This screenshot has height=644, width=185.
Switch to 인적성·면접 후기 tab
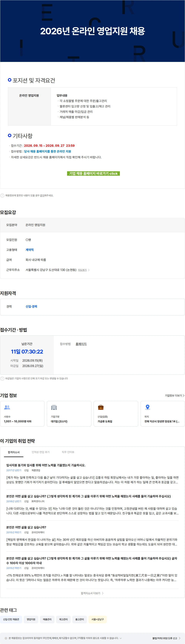[x=41, y=452]
